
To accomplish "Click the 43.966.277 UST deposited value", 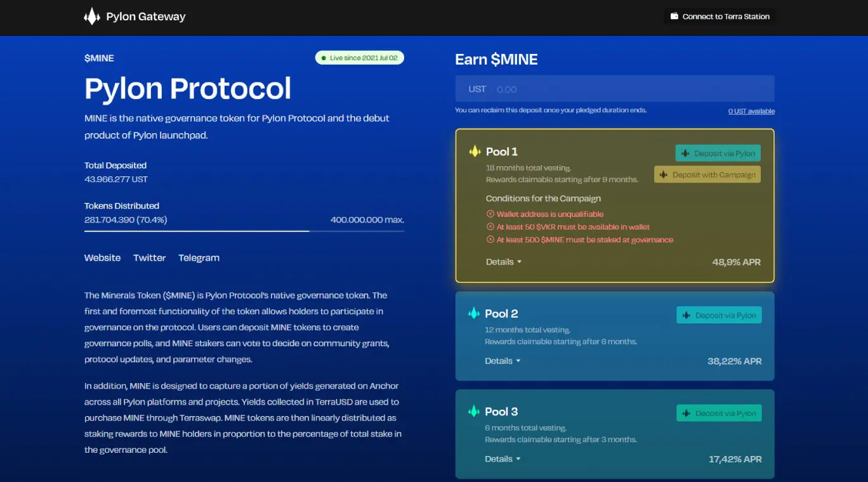I will [116, 179].
